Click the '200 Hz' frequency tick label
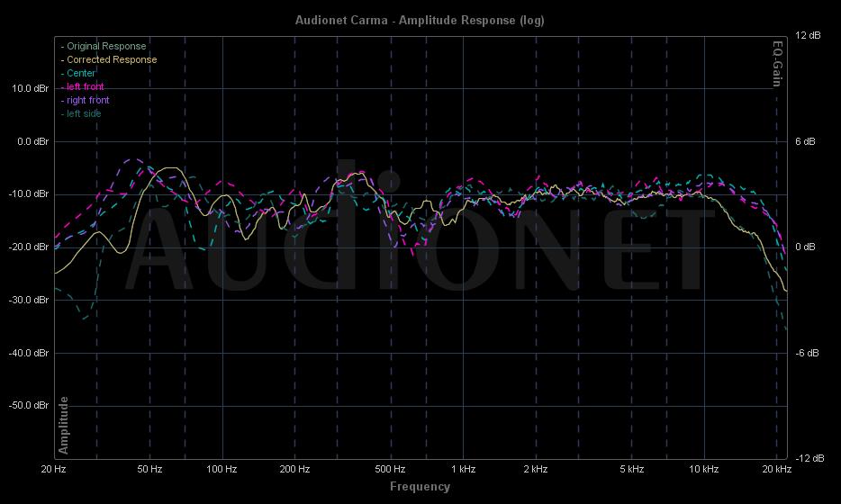Screen dimensions: 841x504 point(294,469)
